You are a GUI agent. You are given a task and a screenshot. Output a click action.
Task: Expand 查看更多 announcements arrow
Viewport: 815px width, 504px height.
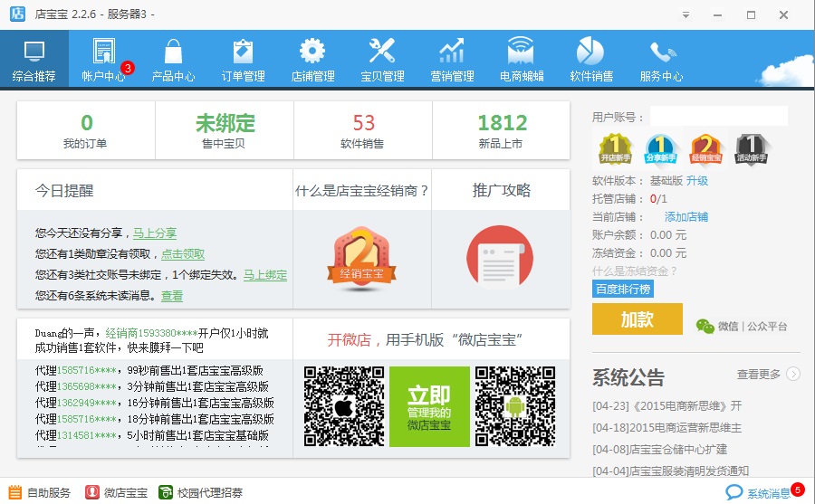(793, 374)
